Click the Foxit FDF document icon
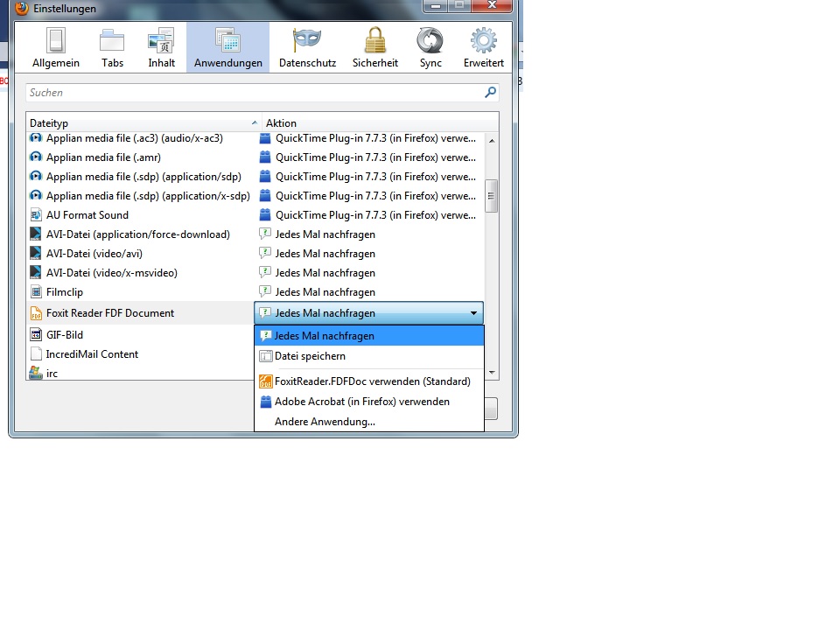 tap(36, 313)
